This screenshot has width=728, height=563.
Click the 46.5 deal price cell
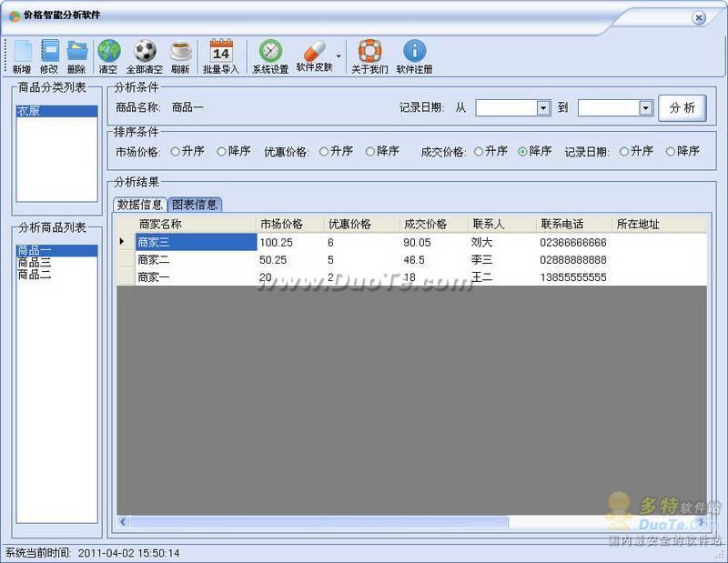435,260
